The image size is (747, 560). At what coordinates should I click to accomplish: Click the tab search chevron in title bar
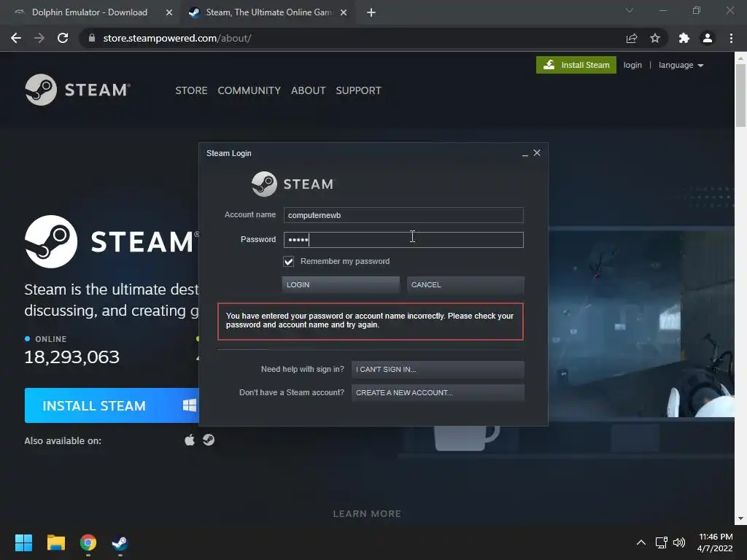coord(630,10)
